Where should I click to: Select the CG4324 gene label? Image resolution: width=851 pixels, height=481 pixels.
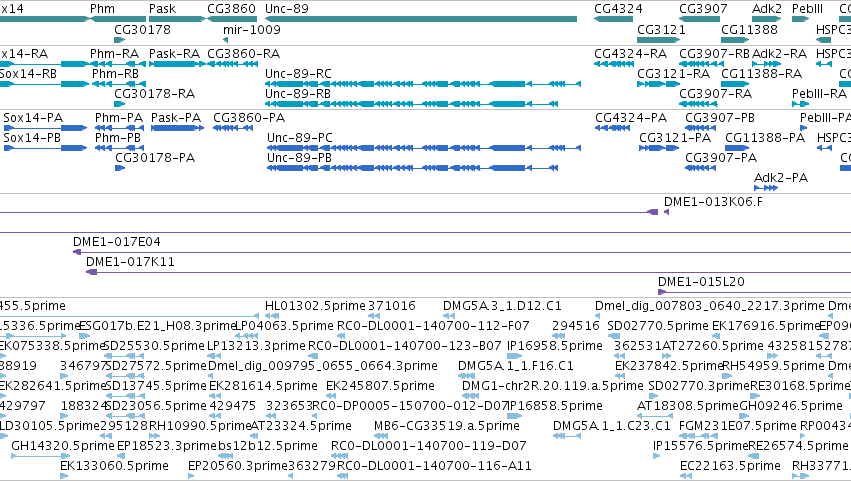pyautogui.click(x=618, y=9)
